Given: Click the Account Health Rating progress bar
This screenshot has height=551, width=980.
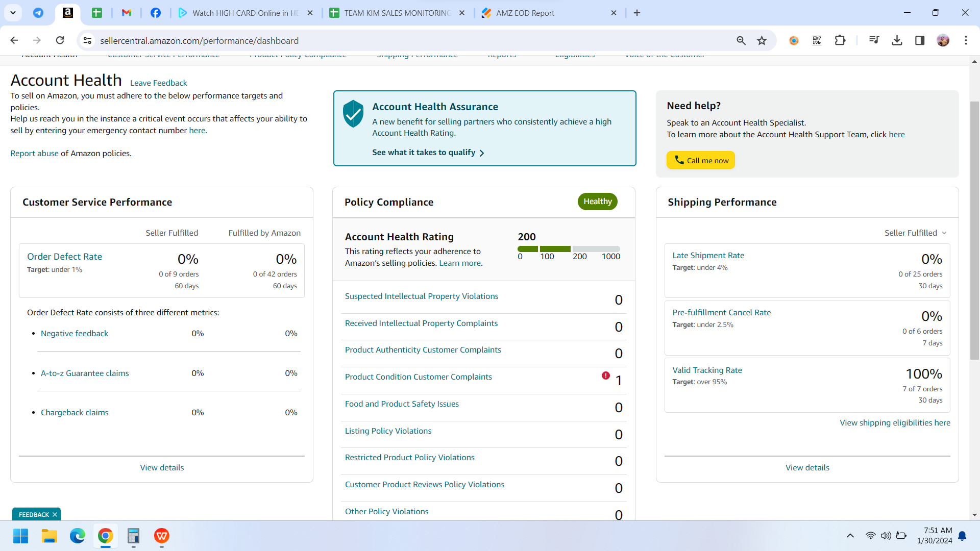Looking at the screenshot, I should tap(569, 249).
